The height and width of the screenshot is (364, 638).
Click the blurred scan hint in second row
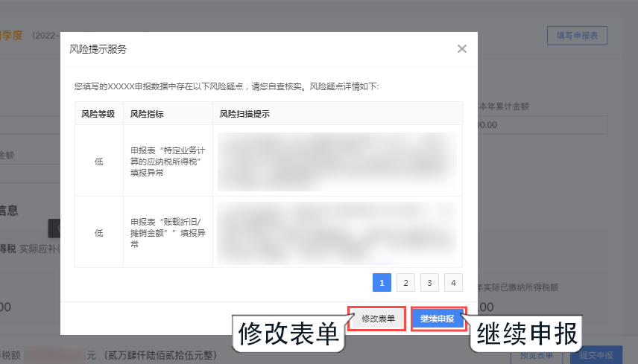[x=337, y=232]
